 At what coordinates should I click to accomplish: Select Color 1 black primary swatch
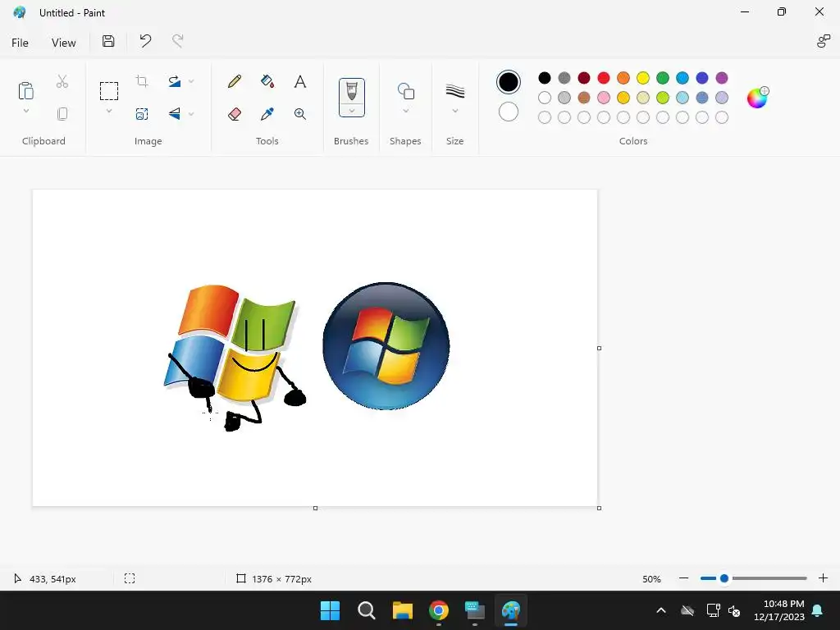coord(508,82)
